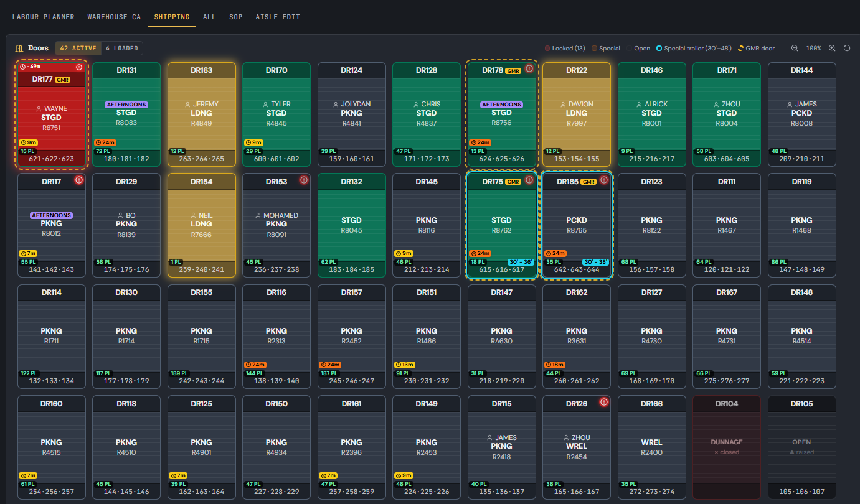Click the 30'-36' trailer badge on DR175
860x504 pixels.
tap(521, 262)
